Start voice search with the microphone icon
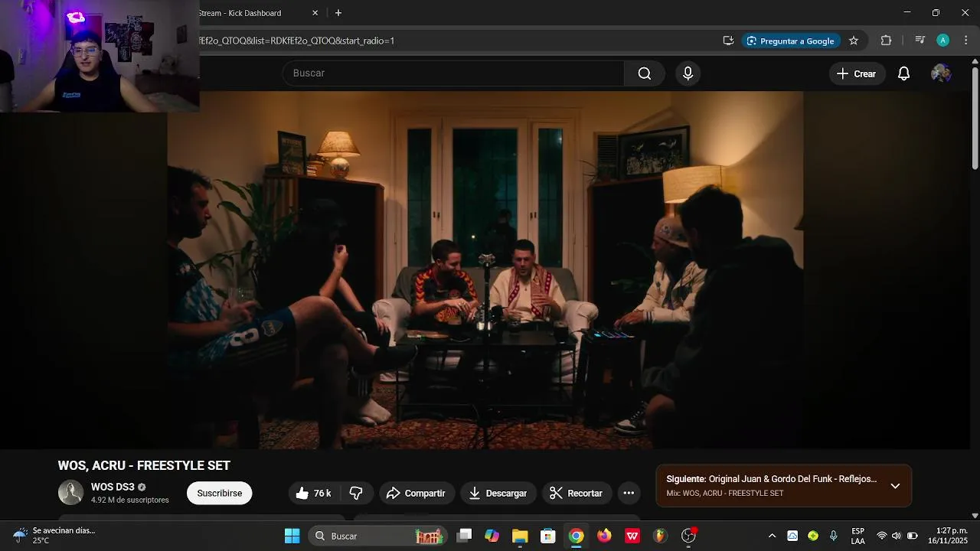 pos(688,73)
